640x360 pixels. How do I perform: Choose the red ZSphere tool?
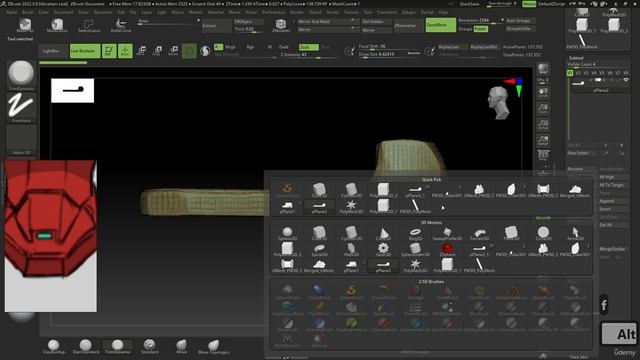[x=447, y=249]
